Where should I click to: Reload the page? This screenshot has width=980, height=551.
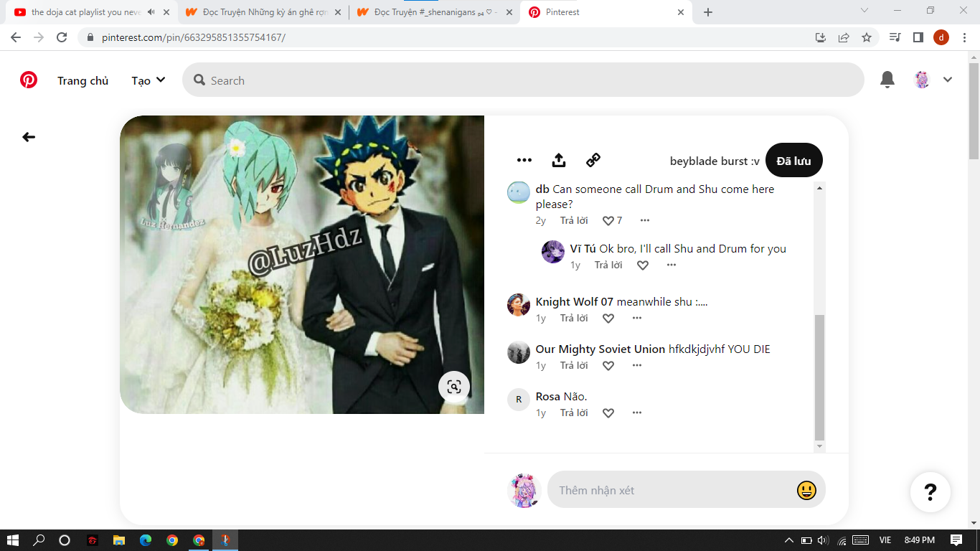pyautogui.click(x=62, y=37)
